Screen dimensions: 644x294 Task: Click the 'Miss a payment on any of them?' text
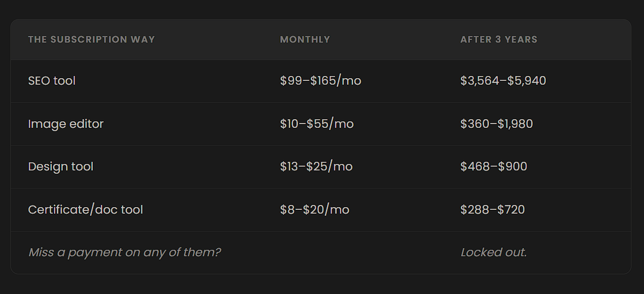click(x=124, y=252)
